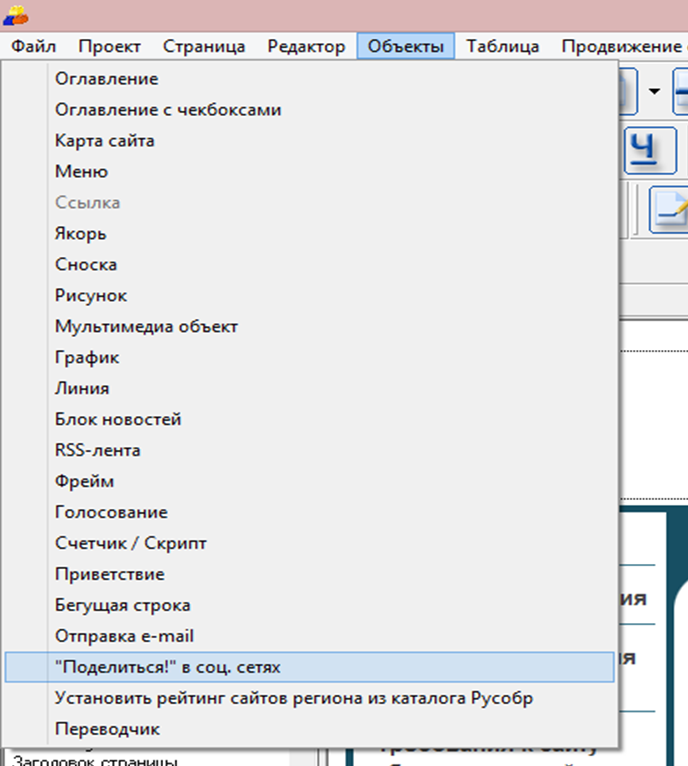
Task: Open the Страница menu
Action: [x=204, y=46]
